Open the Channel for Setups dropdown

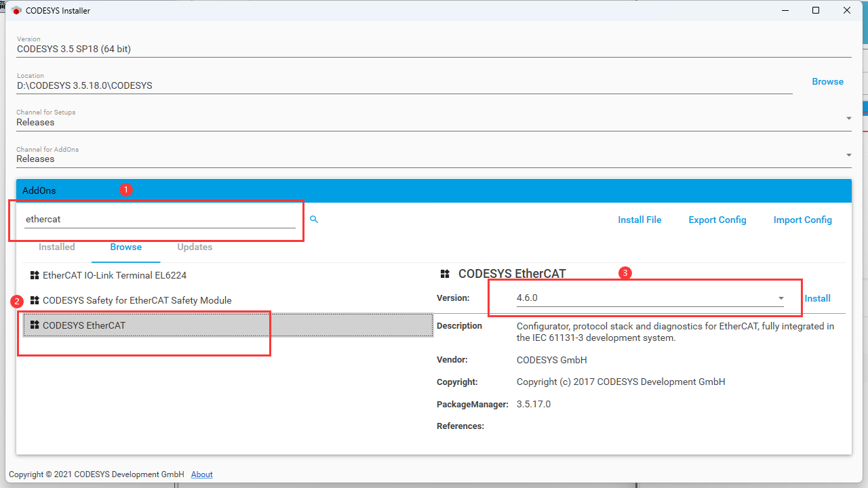(848, 119)
